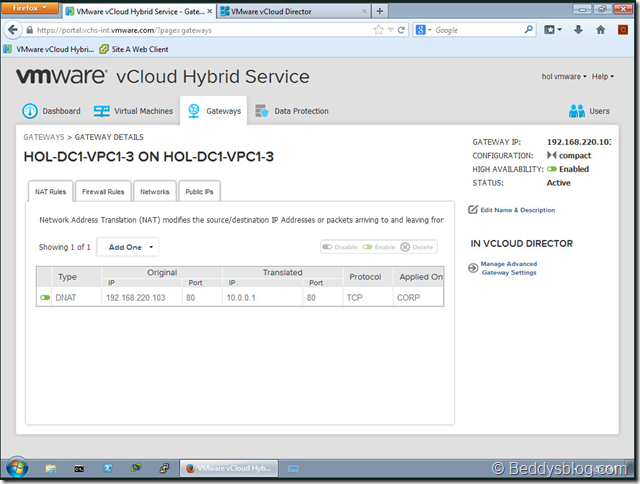Switch to the Firewall Rules tab
This screenshot has height=484, width=640.
point(103,191)
